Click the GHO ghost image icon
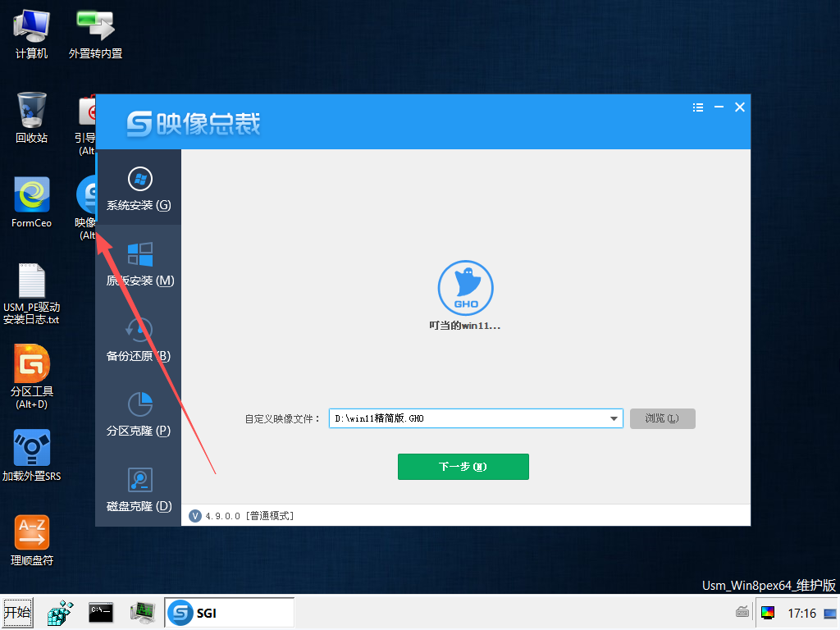The image size is (840, 630). coord(465,288)
